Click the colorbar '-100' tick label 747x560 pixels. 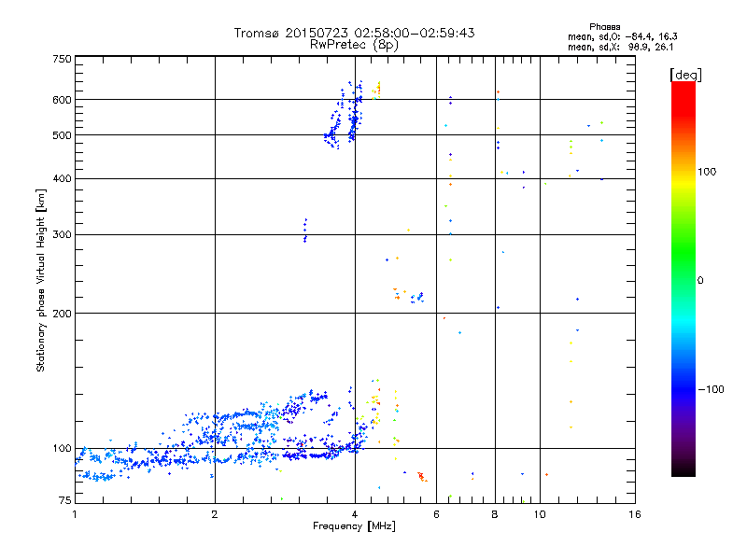click(712, 389)
